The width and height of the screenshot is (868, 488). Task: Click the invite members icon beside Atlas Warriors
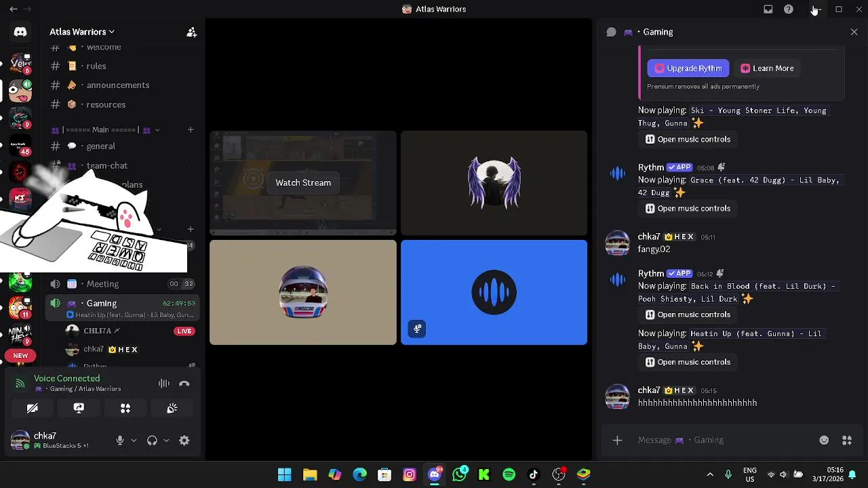pyautogui.click(x=191, y=32)
